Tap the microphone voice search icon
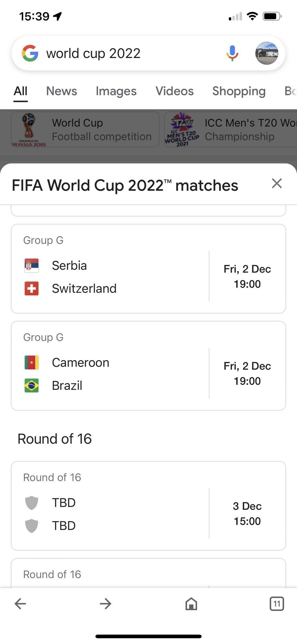Image resolution: width=297 pixels, height=644 pixels. [232, 53]
